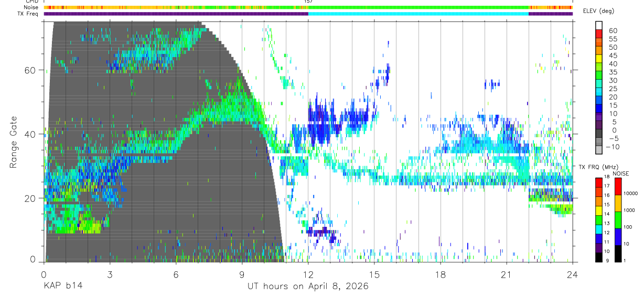Select the 'ELEV (deg)' color bar title
Viewport: 644px width, 297px height.
[599, 10]
